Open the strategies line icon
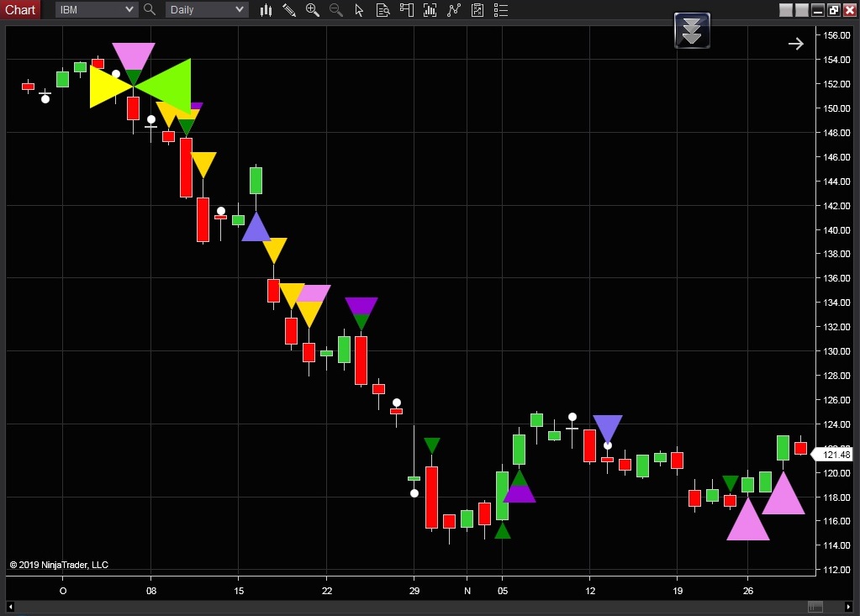Viewport: 860px width, 616px height. pyautogui.click(x=454, y=10)
